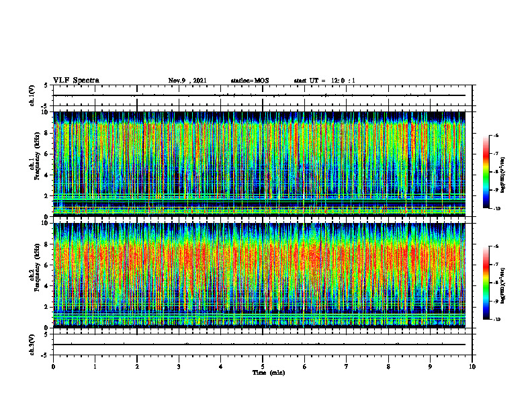This screenshot has width=532, height=411.
Task: Select the ch.1 "Frequency (kHz)" axis label
Action: click(x=37, y=156)
